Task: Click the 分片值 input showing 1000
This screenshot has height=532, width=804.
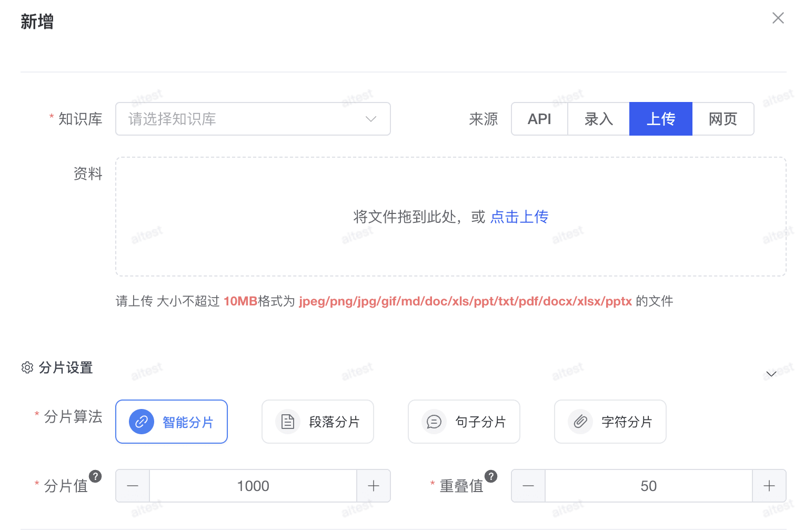Action: 253,486
